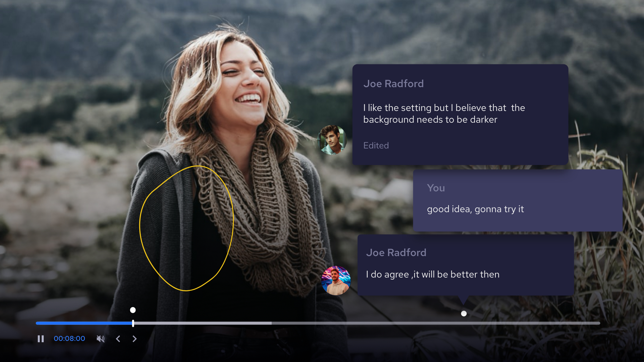Screen dimensions: 644x362
Task: Pause the video playback
Action: 41,339
